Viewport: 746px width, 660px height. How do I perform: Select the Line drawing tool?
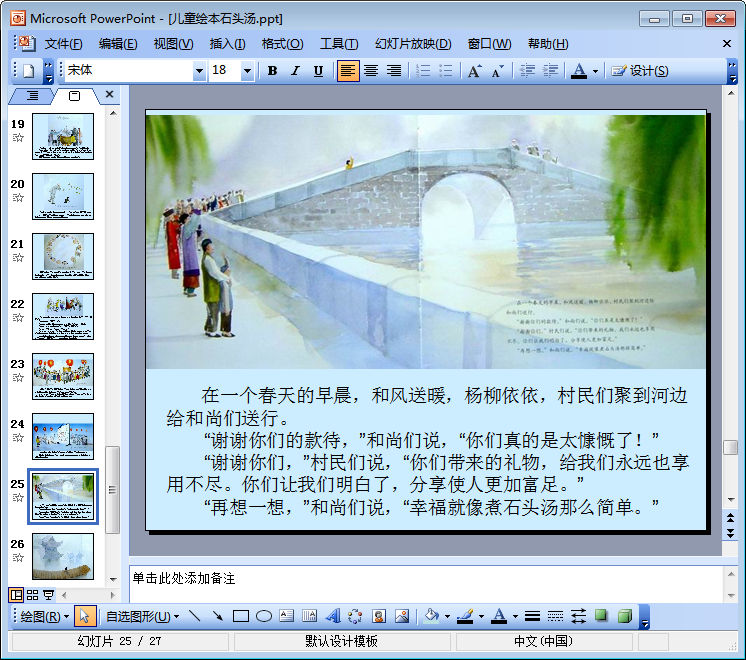[x=195, y=616]
